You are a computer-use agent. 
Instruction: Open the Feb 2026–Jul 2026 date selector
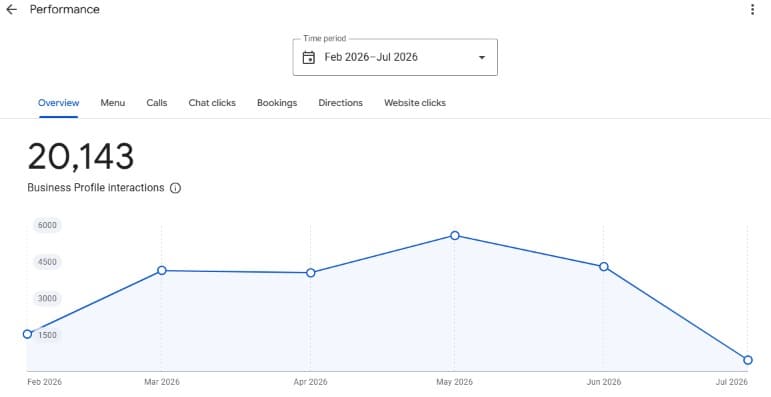(x=395, y=57)
